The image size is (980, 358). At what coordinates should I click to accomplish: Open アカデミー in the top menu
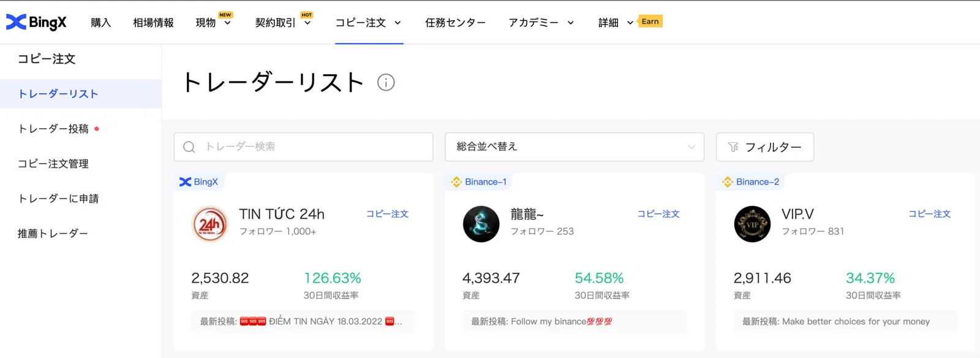(533, 23)
